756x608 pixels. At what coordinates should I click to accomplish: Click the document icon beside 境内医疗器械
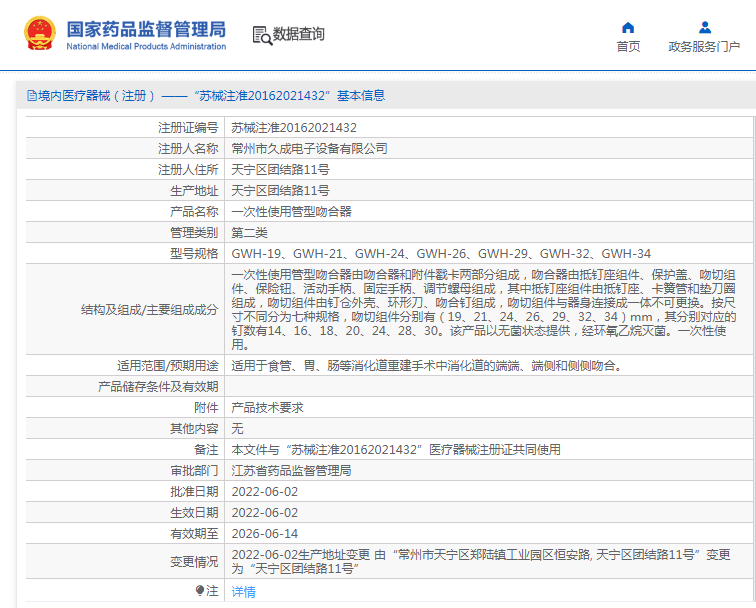[32, 95]
